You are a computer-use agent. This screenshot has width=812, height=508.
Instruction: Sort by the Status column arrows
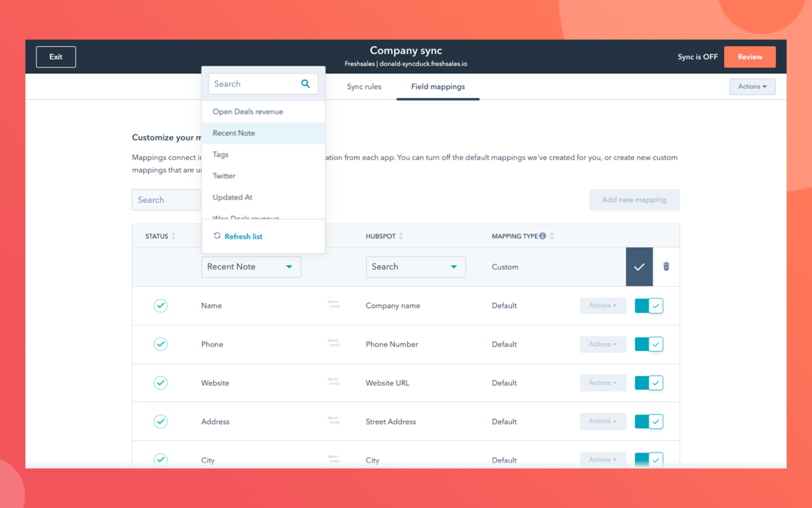coord(174,236)
